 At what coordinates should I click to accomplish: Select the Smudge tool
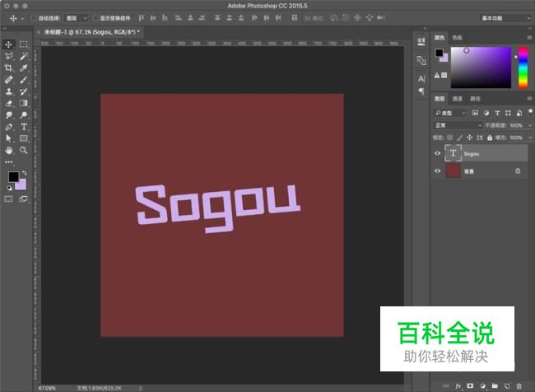(x=9, y=115)
